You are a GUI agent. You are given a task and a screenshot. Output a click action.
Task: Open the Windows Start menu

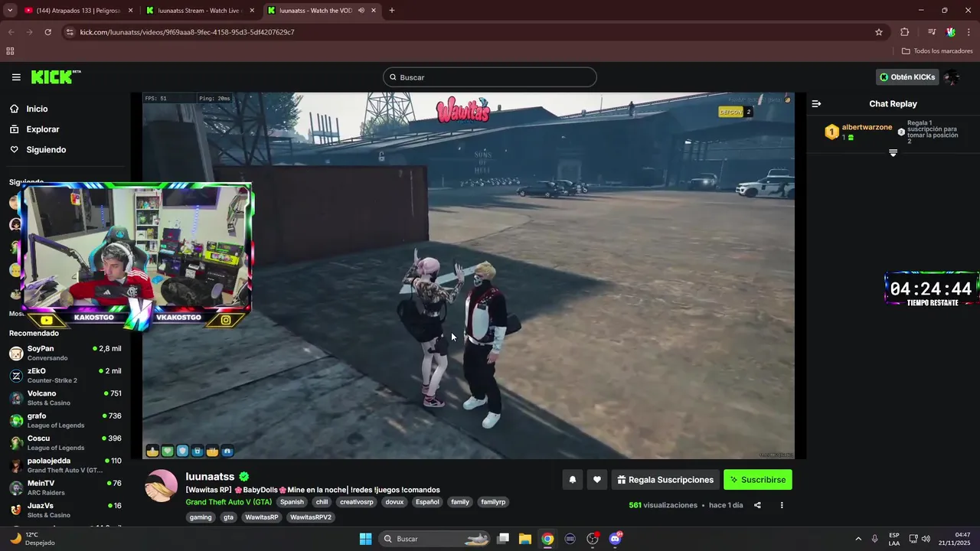365,539
